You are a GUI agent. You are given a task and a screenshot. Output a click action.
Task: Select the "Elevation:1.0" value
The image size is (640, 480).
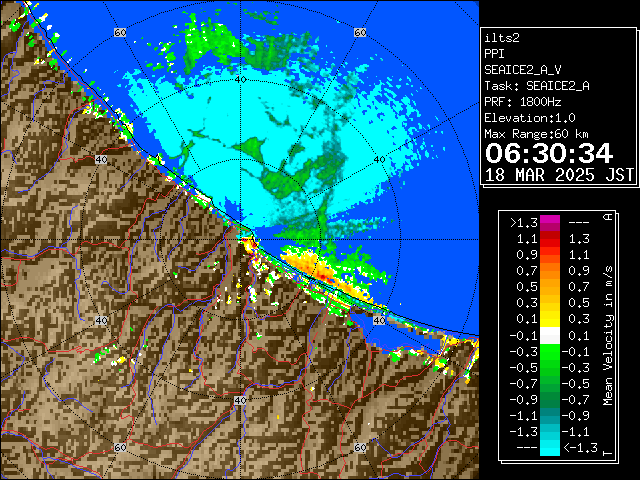coord(530,118)
